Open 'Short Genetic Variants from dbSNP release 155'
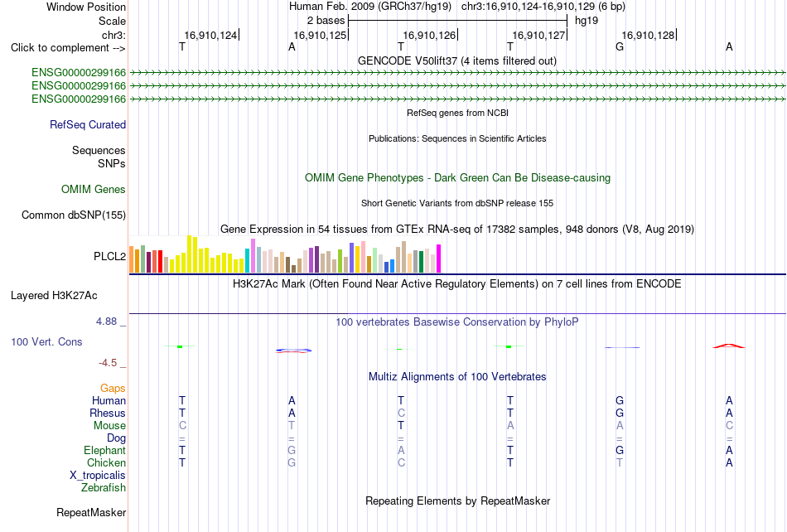Image resolution: width=787 pixels, height=532 pixels. coord(457,203)
